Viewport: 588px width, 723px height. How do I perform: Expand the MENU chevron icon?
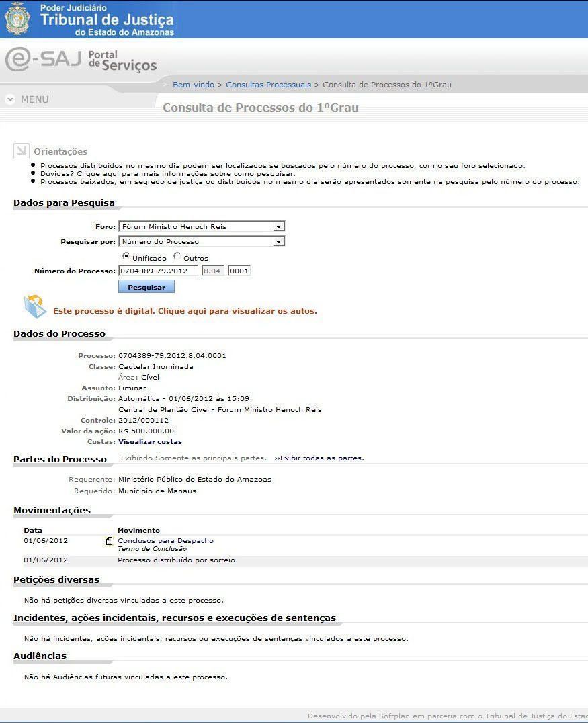point(10,99)
